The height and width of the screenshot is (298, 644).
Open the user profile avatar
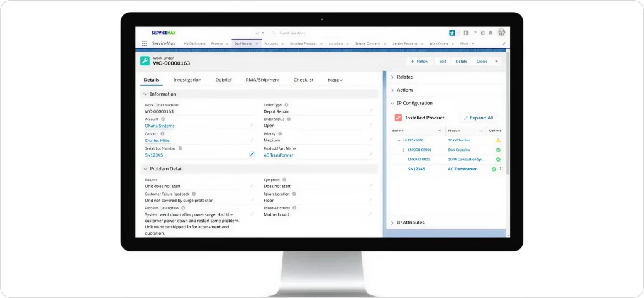coord(501,33)
